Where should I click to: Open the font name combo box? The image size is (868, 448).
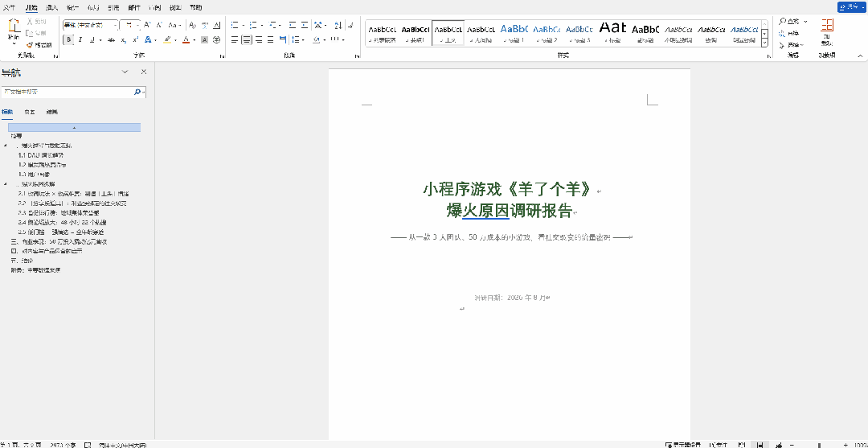[91, 25]
